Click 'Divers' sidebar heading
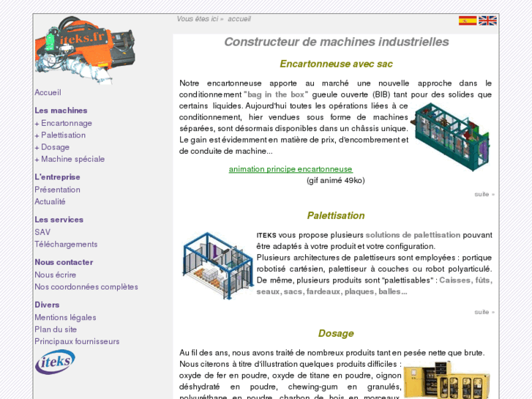The width and height of the screenshot is (532, 399). tap(47, 305)
